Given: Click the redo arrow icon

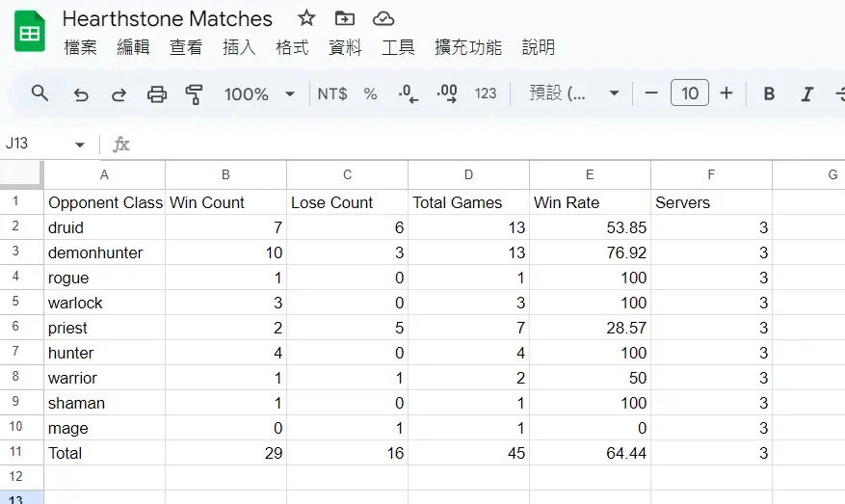Looking at the screenshot, I should pos(119,94).
